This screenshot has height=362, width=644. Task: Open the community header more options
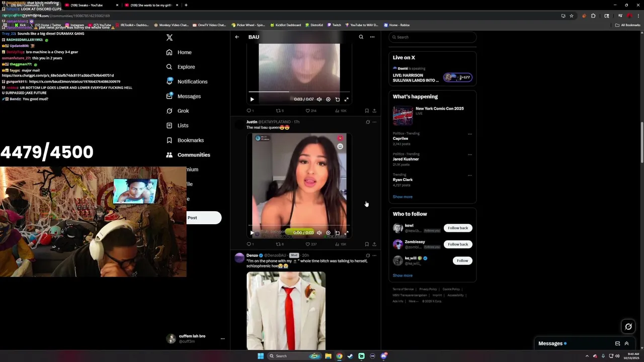pos(372,37)
